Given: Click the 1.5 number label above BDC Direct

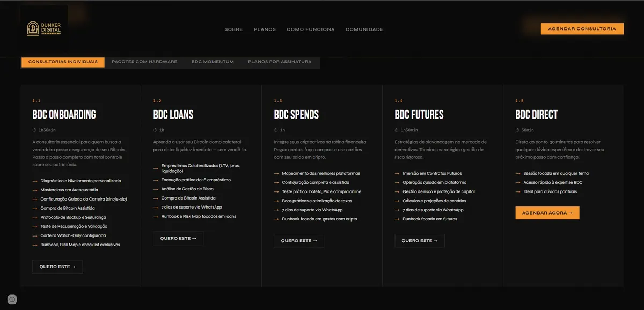Looking at the screenshot, I should (x=519, y=101).
